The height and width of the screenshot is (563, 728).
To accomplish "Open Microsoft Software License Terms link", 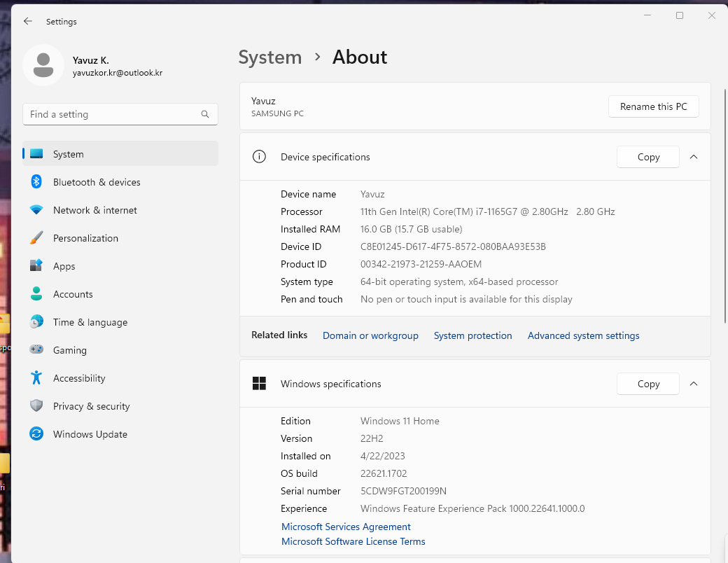I will click(x=353, y=541).
